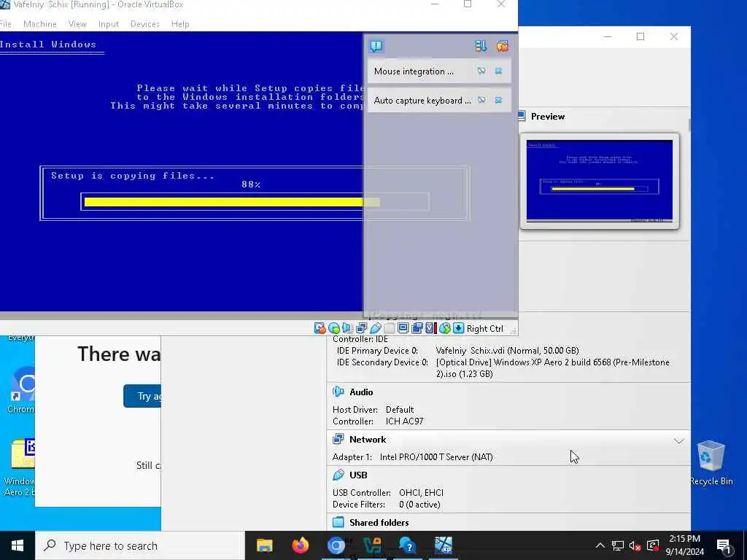The width and height of the screenshot is (747, 560).
Task: Open the Help menu
Action: point(180,24)
